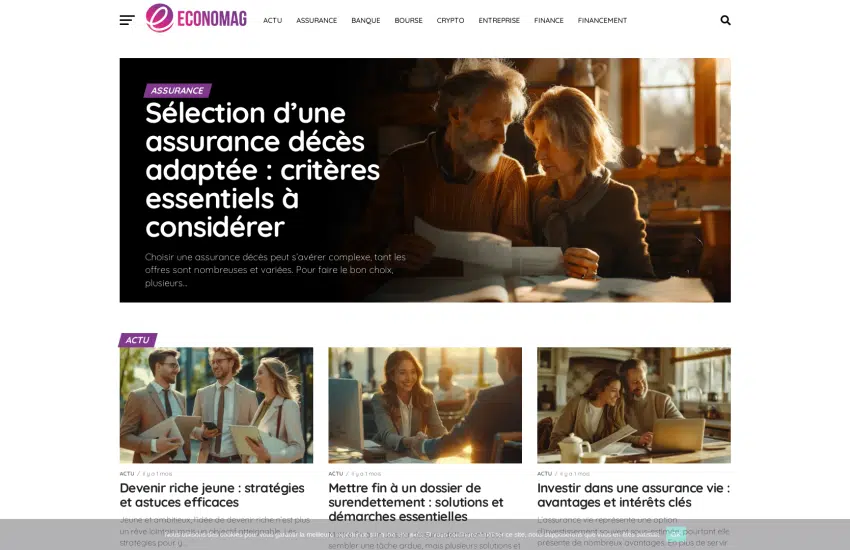The height and width of the screenshot is (550, 850).
Task: Click the purple ASSURANCE tag on hero
Action: tap(177, 90)
